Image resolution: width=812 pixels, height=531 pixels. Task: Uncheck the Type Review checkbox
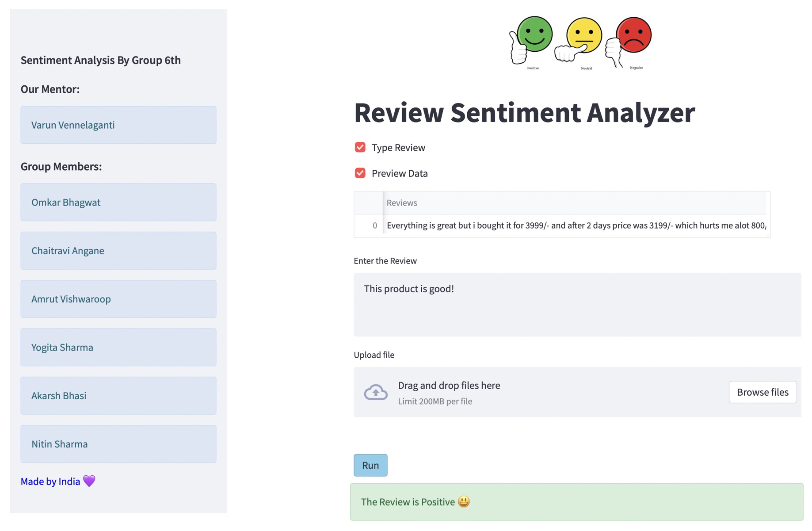[359, 147]
